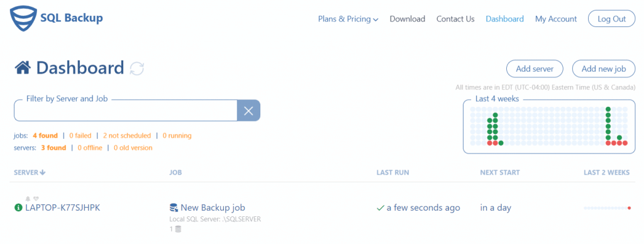The image size is (644, 244).
Task: Sort by the SERVER column arrow
Action: [42, 172]
